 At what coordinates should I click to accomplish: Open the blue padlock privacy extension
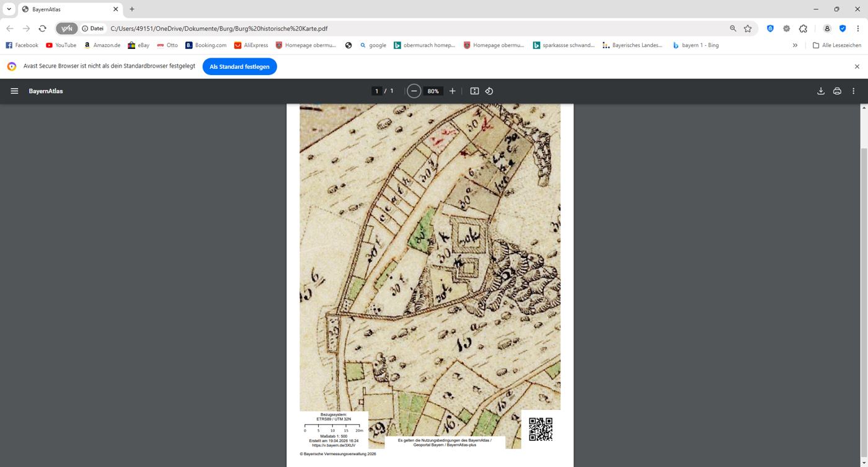click(x=770, y=29)
